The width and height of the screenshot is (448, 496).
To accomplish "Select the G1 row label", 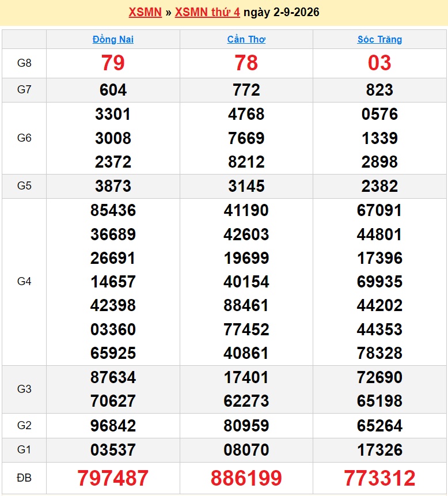I will [x=24, y=449].
